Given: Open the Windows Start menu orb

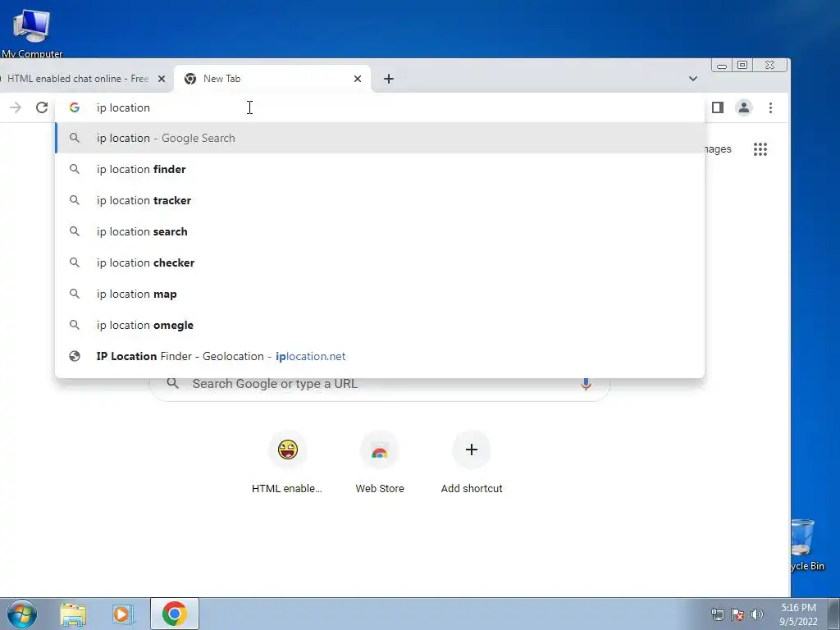Looking at the screenshot, I should (22, 614).
